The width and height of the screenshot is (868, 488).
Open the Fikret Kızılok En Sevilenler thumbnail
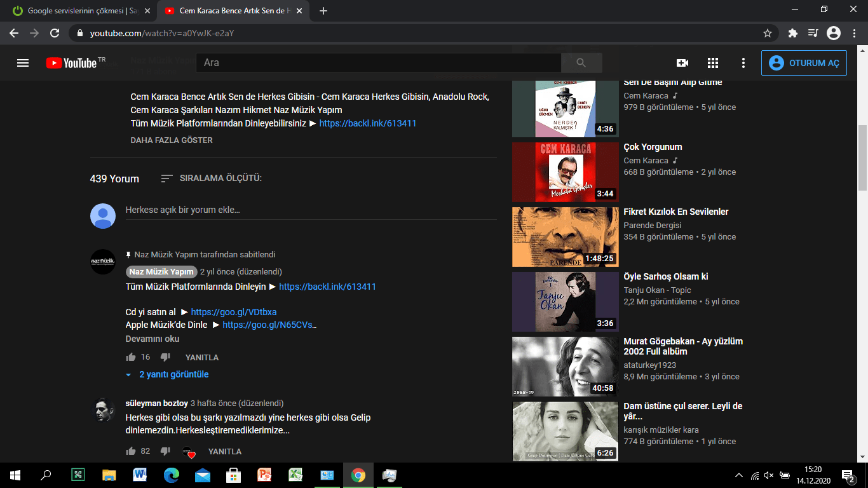[x=565, y=237]
